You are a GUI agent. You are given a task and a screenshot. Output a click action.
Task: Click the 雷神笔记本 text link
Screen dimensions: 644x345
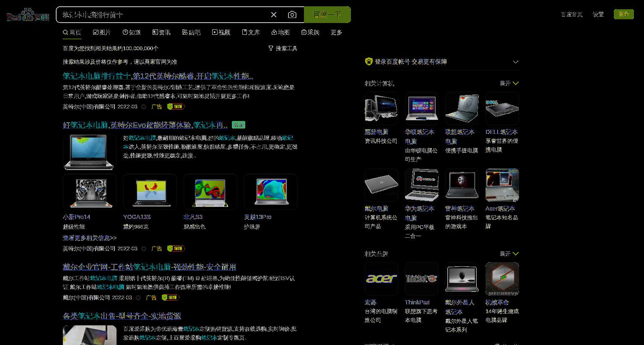point(460,209)
